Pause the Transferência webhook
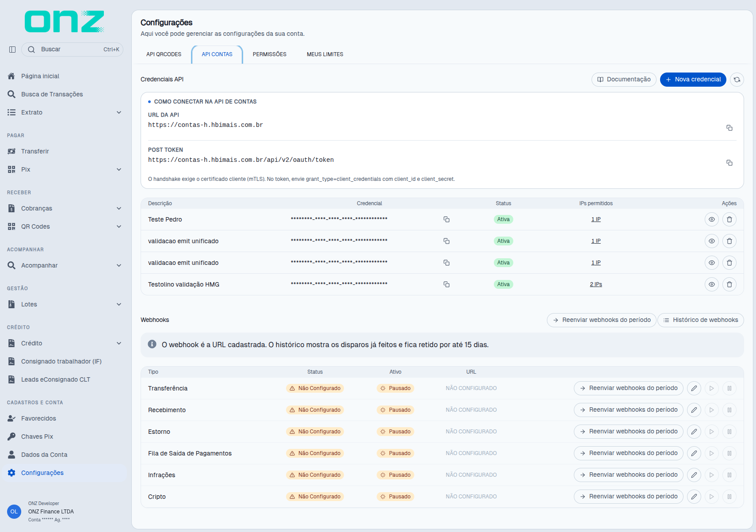 729,388
